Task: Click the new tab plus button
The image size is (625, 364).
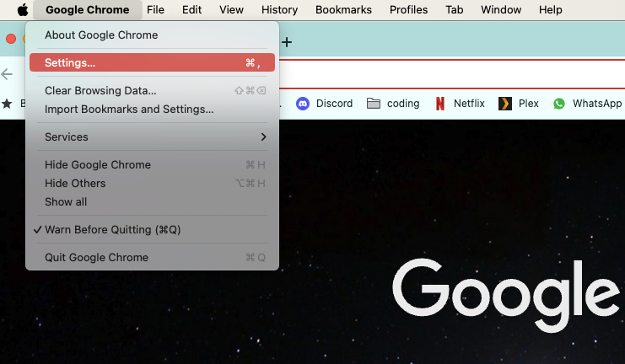Action: pyautogui.click(x=287, y=42)
